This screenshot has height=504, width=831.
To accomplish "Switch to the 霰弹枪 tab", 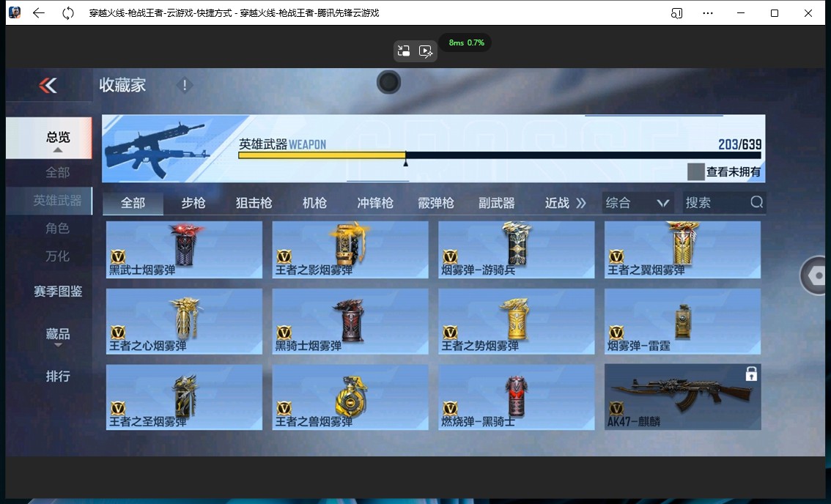I will 435,203.
